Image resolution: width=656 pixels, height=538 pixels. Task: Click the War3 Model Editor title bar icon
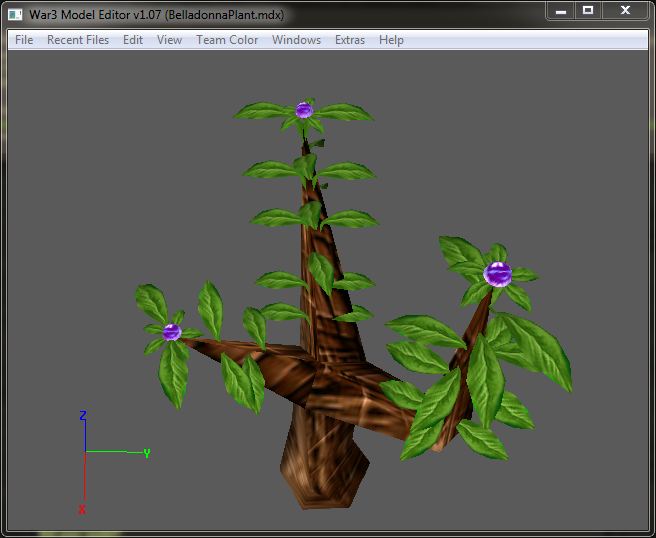click(15, 15)
